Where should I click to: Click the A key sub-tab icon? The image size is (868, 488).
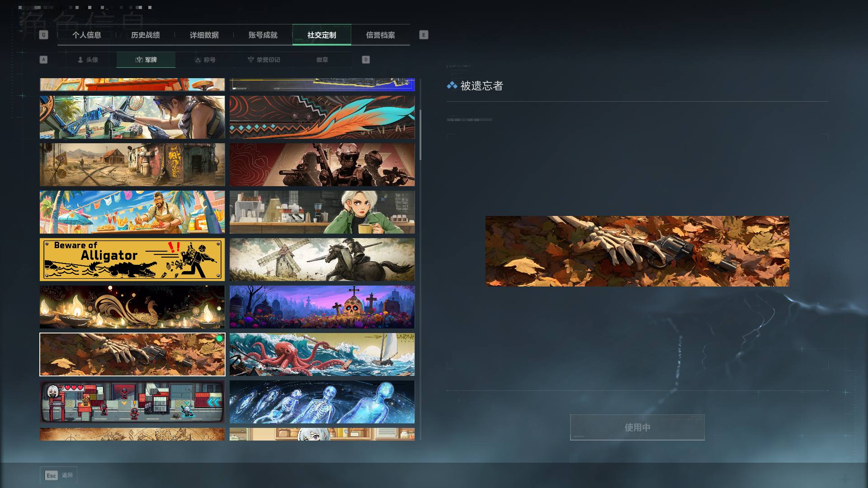[x=43, y=60]
